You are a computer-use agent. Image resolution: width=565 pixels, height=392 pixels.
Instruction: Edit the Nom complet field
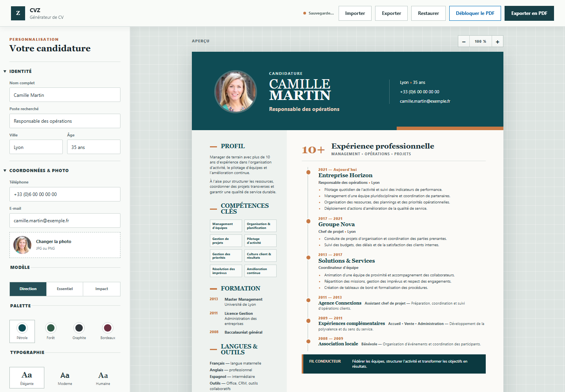65,95
